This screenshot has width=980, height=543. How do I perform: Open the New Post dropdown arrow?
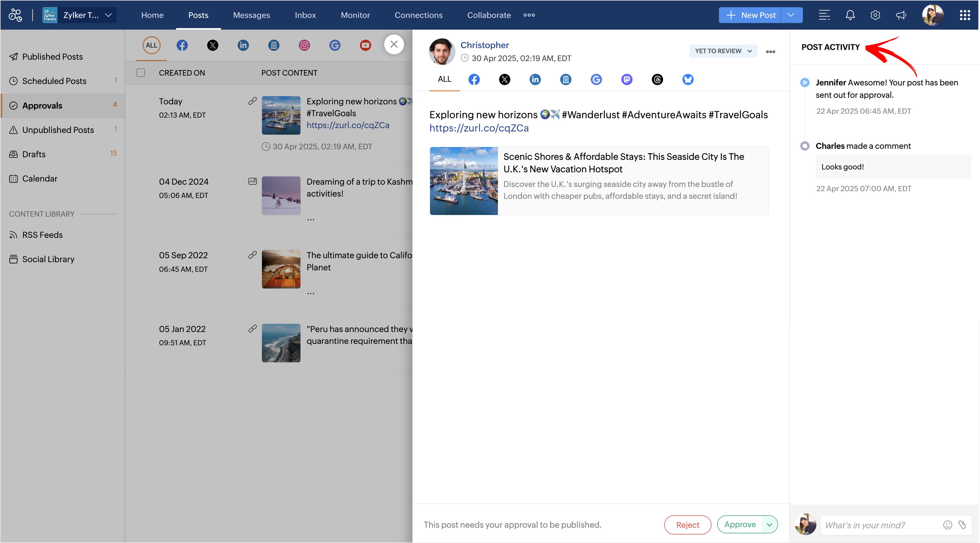click(791, 15)
